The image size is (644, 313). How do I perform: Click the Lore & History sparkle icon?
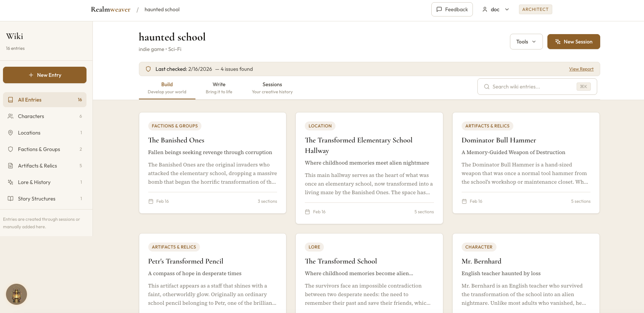pyautogui.click(x=10, y=182)
